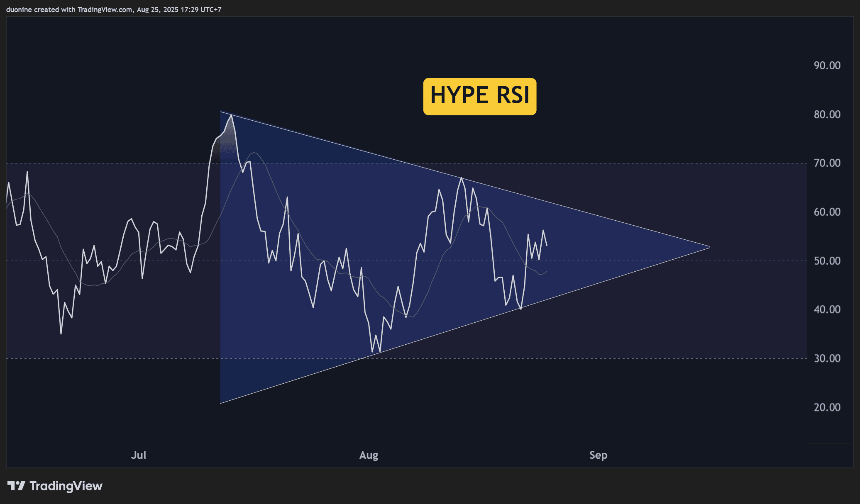
Task: Click the 70.00 axis level label
Action: pos(827,163)
